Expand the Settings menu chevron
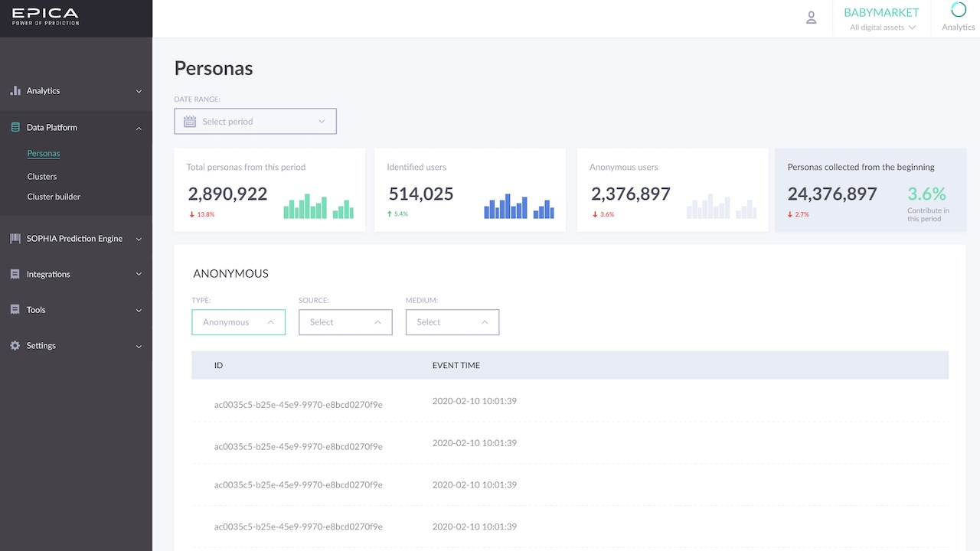 tap(139, 346)
